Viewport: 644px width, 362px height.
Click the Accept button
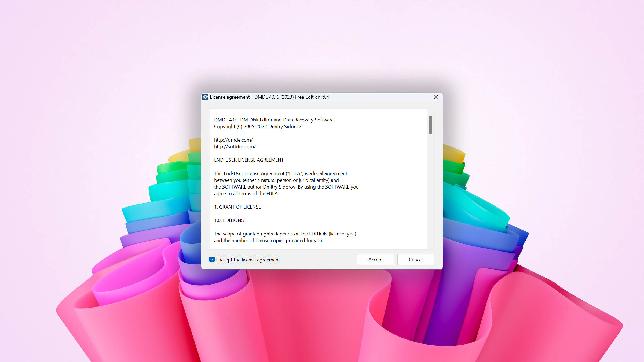pos(375,260)
